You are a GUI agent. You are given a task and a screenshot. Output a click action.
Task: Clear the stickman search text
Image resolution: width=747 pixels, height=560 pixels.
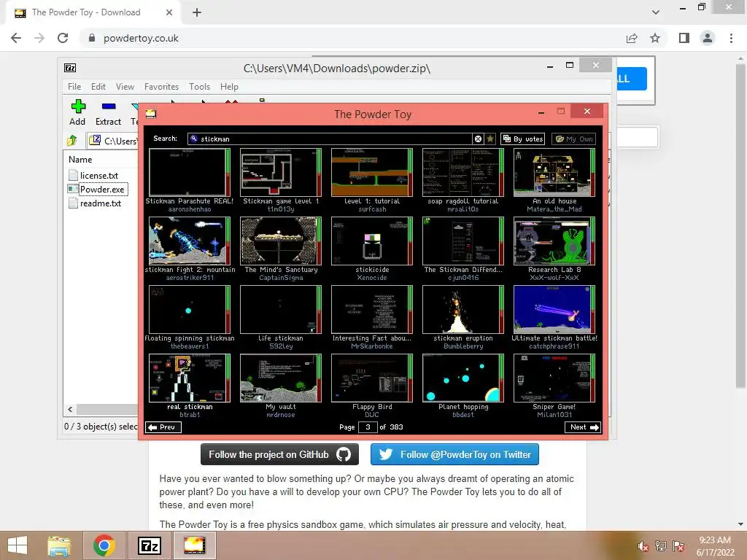478,139
